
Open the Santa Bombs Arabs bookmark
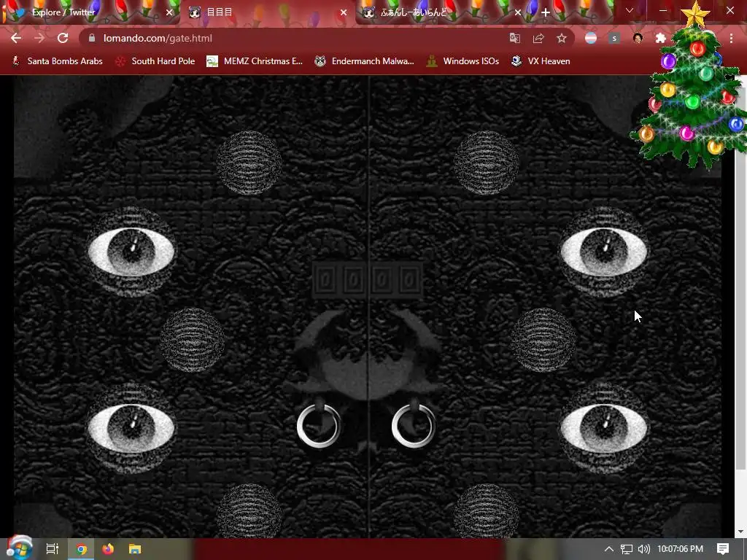point(57,61)
